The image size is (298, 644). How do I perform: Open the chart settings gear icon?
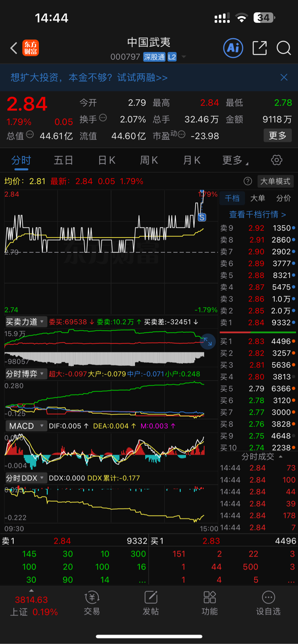pos(277,160)
